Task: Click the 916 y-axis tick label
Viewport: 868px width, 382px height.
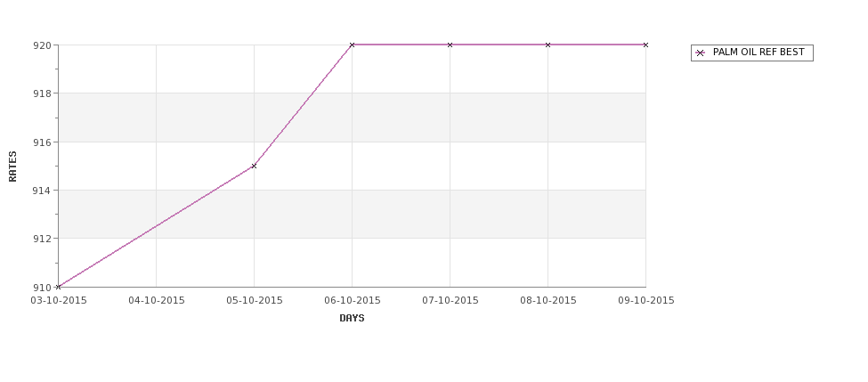Action: 42,142
